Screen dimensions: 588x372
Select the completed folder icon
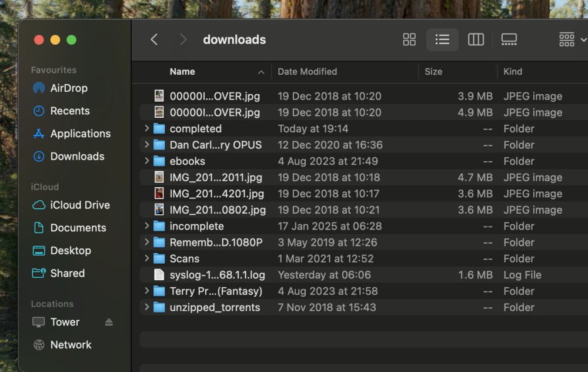tap(159, 129)
